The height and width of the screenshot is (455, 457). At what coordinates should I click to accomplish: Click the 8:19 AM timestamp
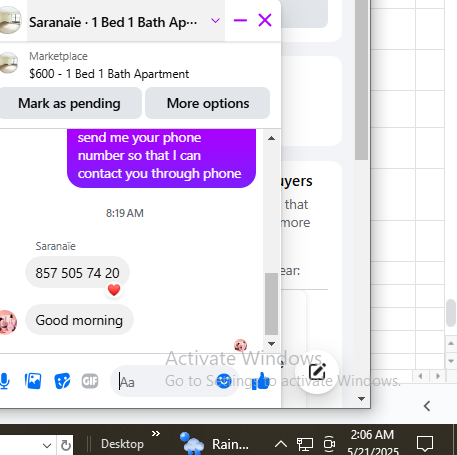pyautogui.click(x=125, y=213)
